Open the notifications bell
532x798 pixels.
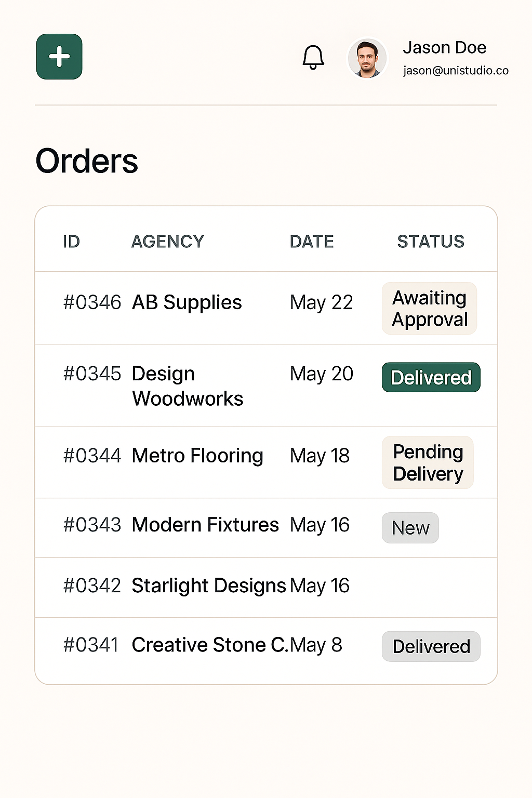pos(313,57)
